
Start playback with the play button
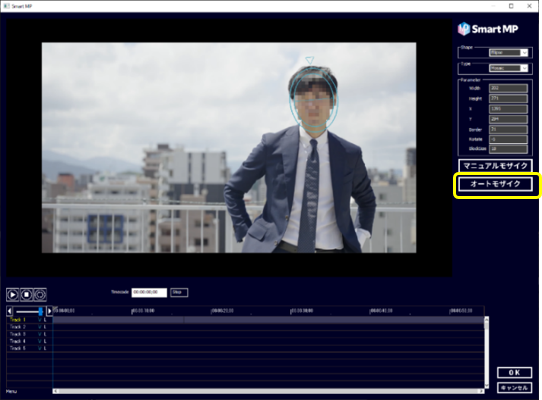pos(12,295)
